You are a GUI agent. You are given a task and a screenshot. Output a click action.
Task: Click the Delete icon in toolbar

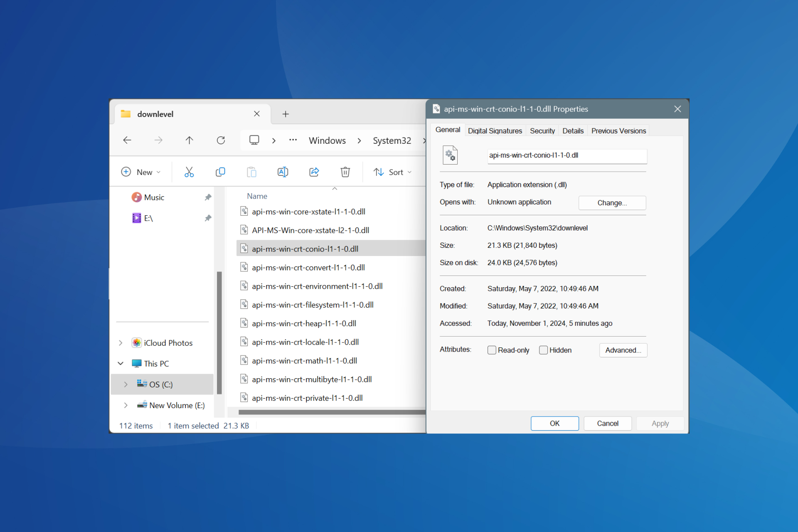point(345,172)
